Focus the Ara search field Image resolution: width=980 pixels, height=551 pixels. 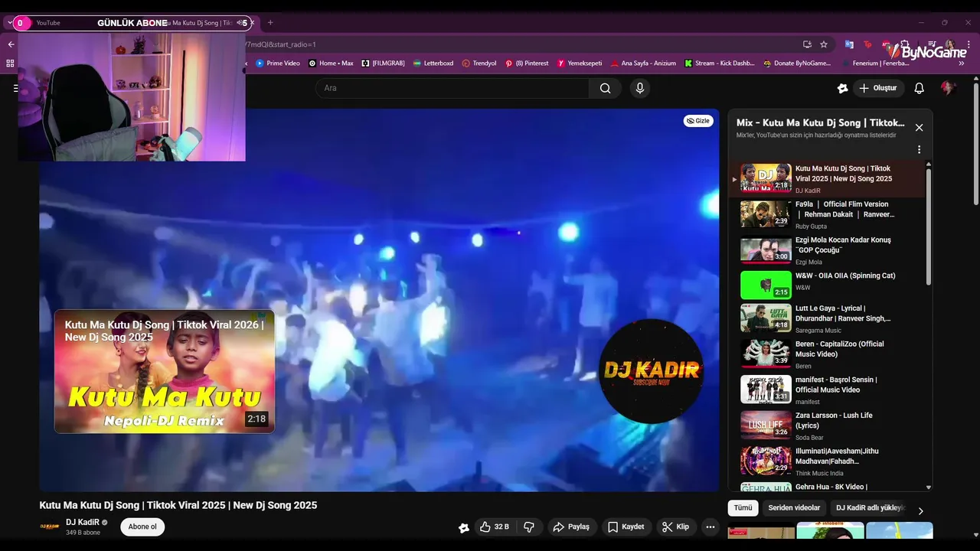452,88
